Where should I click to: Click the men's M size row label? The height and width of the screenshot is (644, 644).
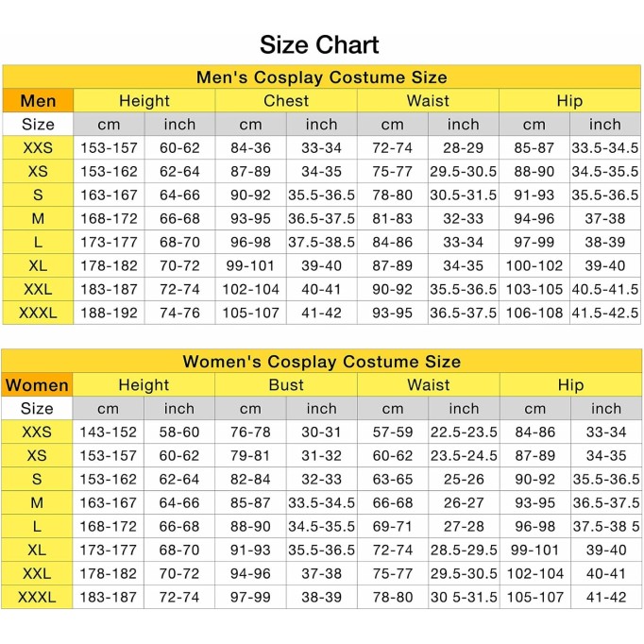[x=38, y=219]
